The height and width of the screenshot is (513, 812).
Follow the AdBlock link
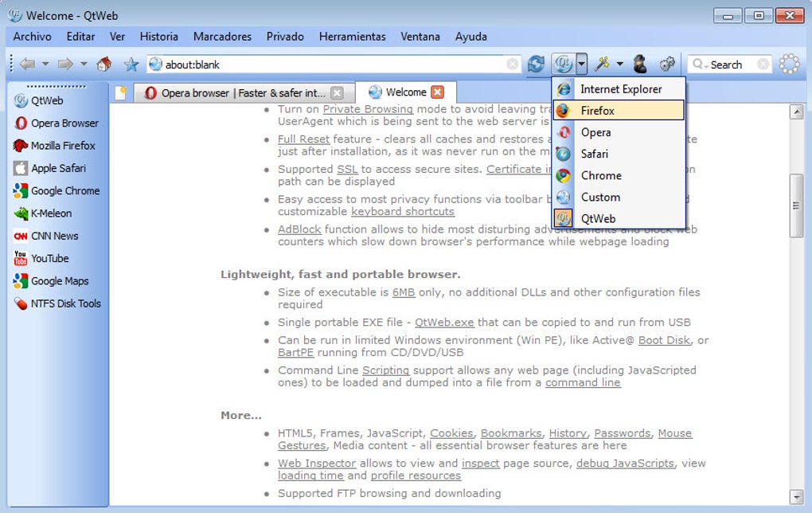[x=299, y=229]
